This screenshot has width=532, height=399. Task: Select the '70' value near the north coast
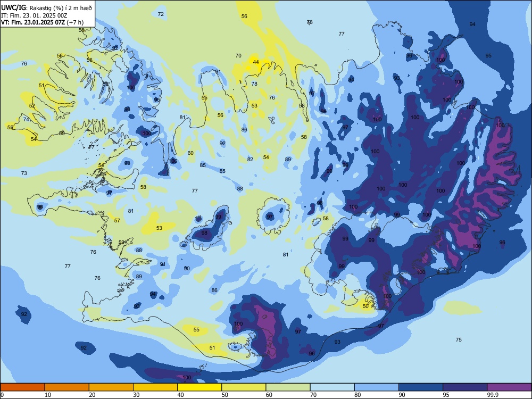tap(238, 55)
